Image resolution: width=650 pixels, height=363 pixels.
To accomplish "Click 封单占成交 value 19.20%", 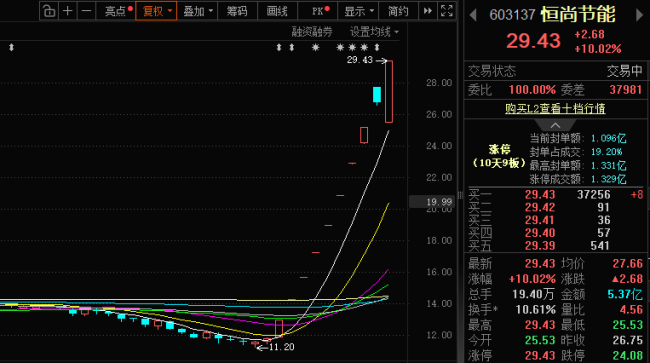I will tap(606, 152).
